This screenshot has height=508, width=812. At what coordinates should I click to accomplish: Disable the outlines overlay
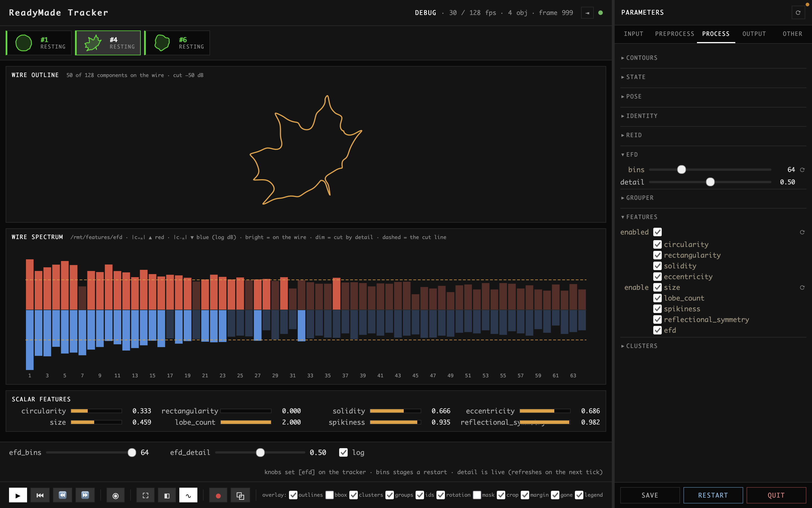(x=293, y=495)
